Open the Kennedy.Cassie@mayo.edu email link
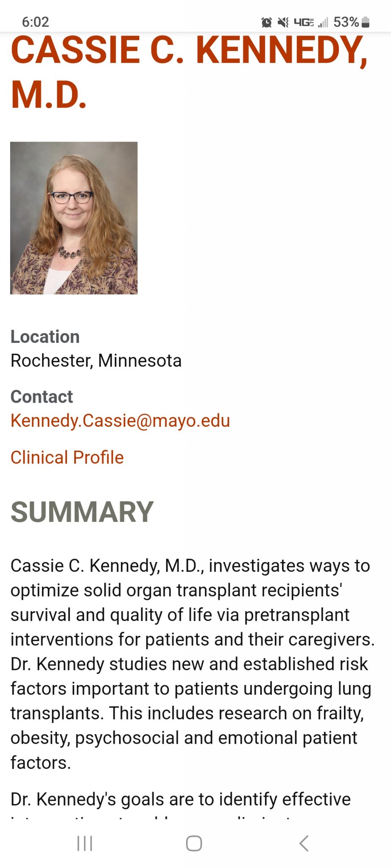 tap(120, 421)
